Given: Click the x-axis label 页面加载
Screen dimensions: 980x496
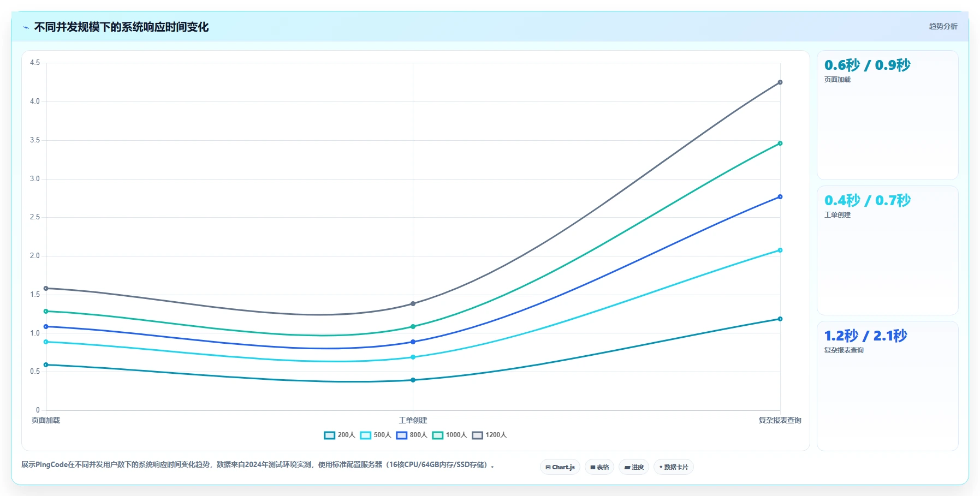Looking at the screenshot, I should point(46,420).
